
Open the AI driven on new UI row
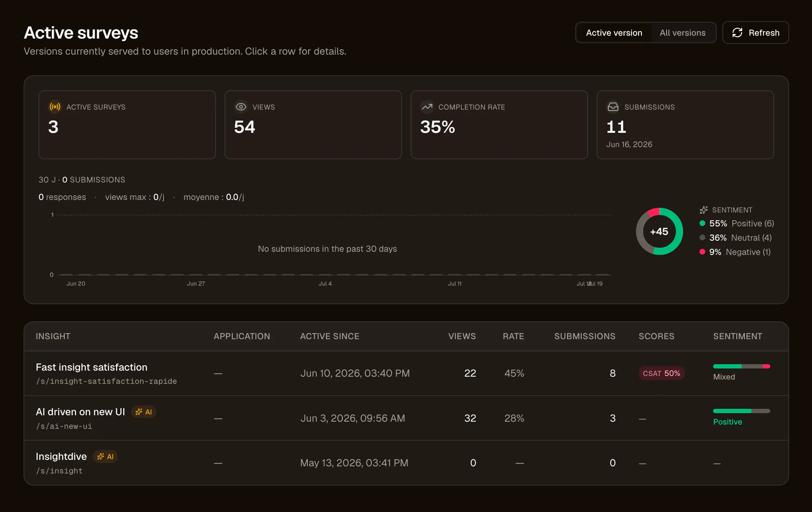(x=406, y=418)
